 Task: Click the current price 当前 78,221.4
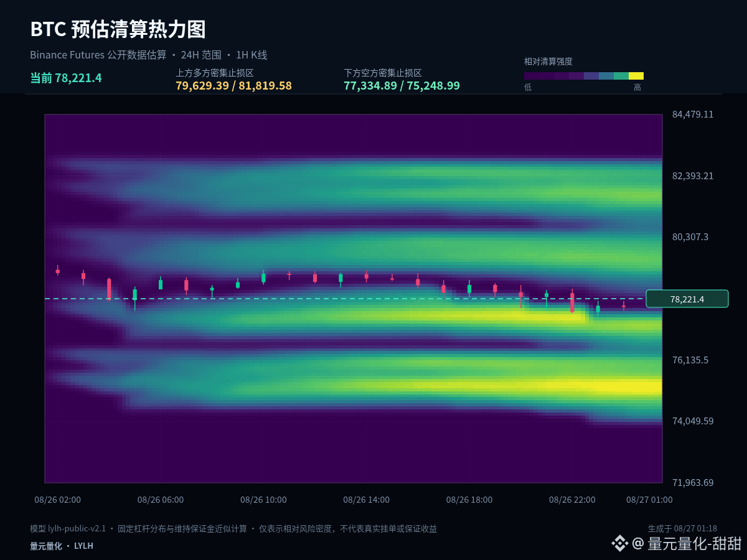click(66, 78)
